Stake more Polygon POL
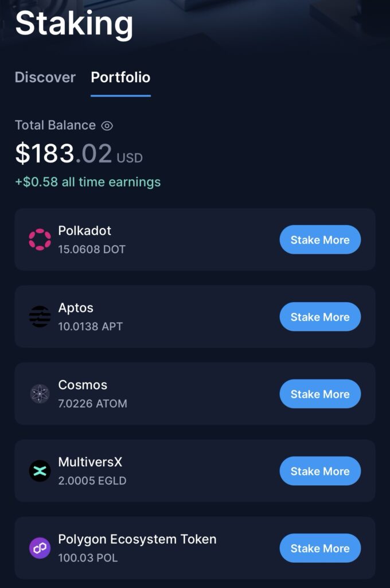Viewport: 390px width, 588px height. (320, 548)
